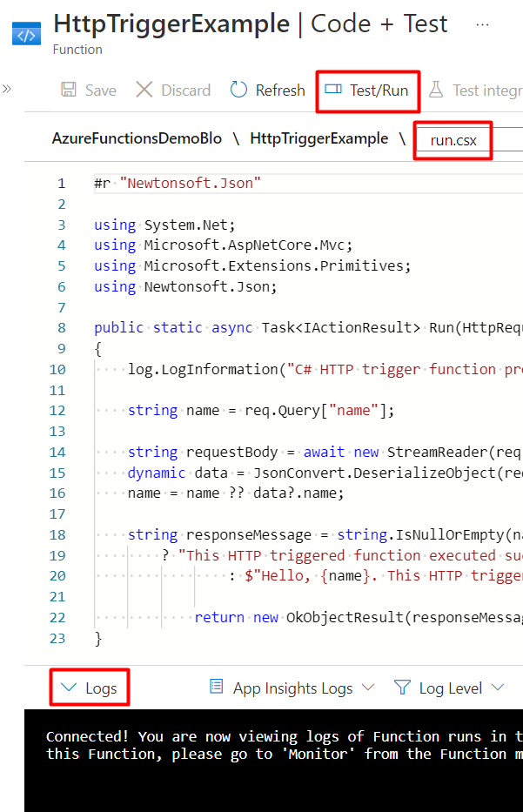Expand the collapsed side menu chevrons

7,89
